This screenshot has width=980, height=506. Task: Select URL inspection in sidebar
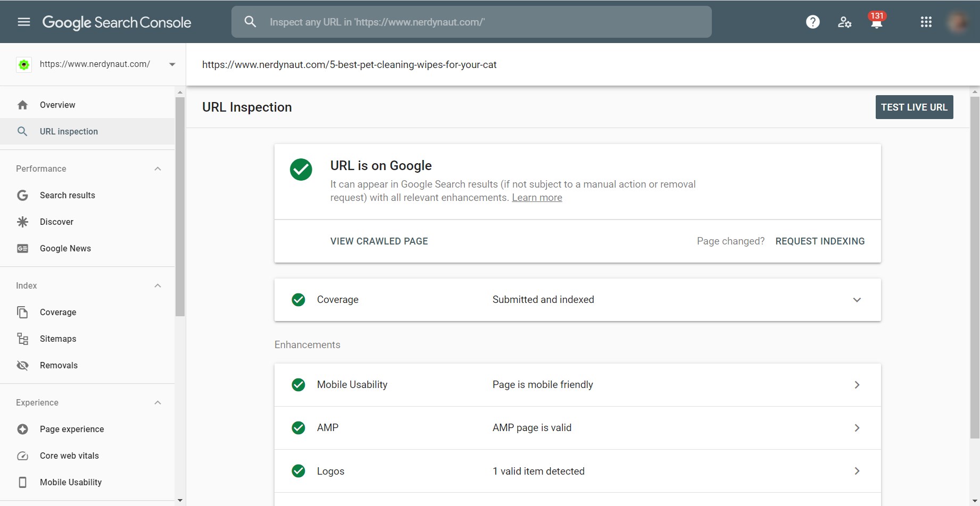pos(87,131)
